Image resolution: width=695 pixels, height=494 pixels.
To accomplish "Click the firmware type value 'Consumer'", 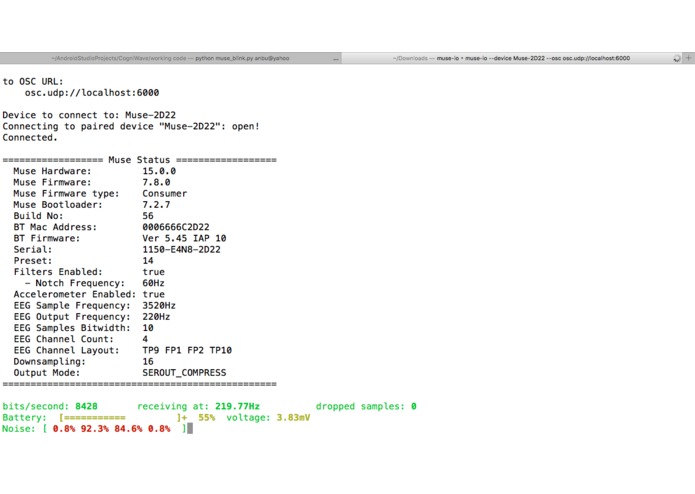I will coord(164,194).
